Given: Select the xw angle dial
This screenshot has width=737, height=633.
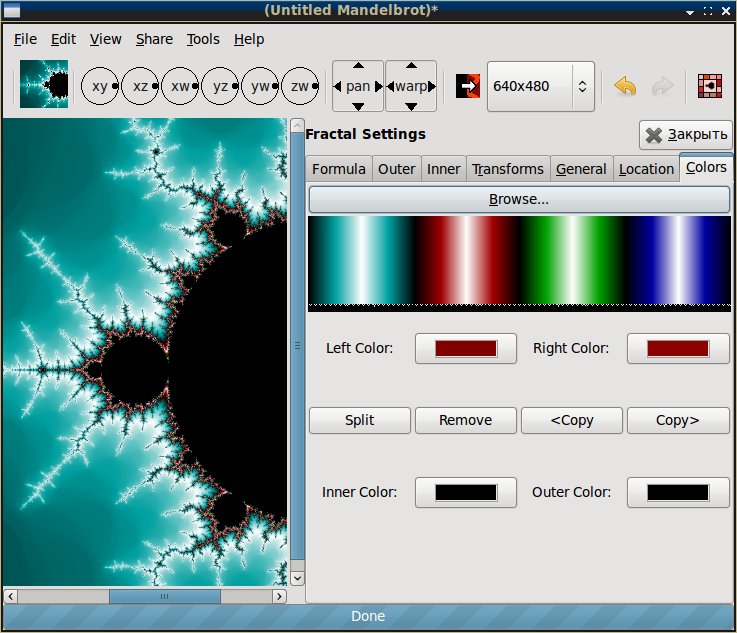Looking at the screenshot, I should tap(180, 86).
